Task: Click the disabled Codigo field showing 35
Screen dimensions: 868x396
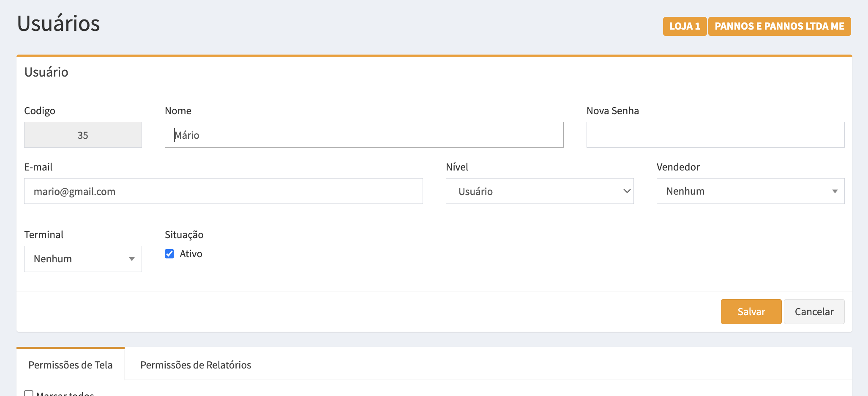Action: (83, 135)
